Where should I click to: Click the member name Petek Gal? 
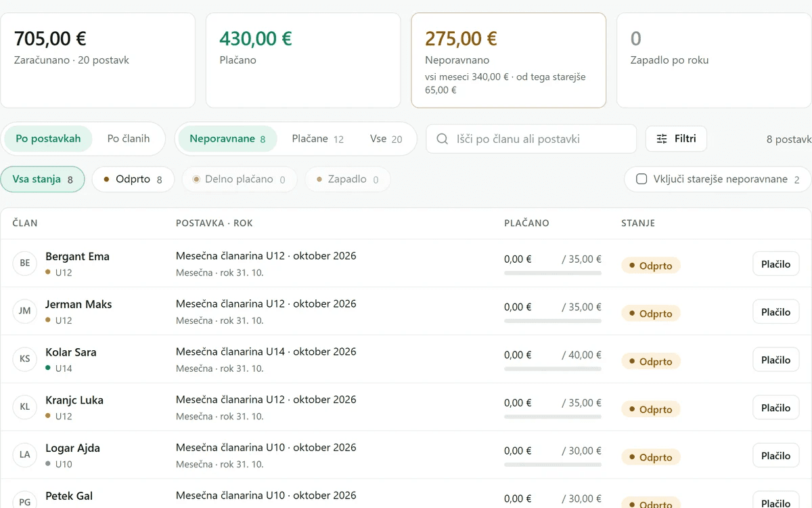[x=69, y=496]
